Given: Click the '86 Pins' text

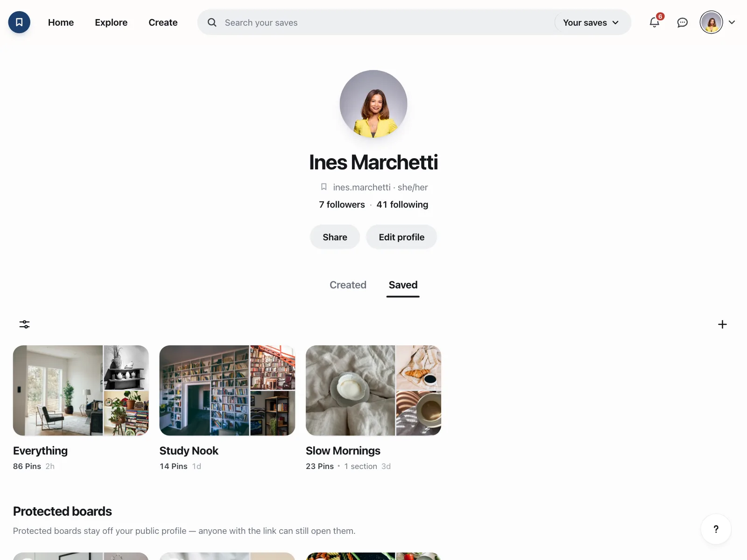Looking at the screenshot, I should click(x=27, y=466).
